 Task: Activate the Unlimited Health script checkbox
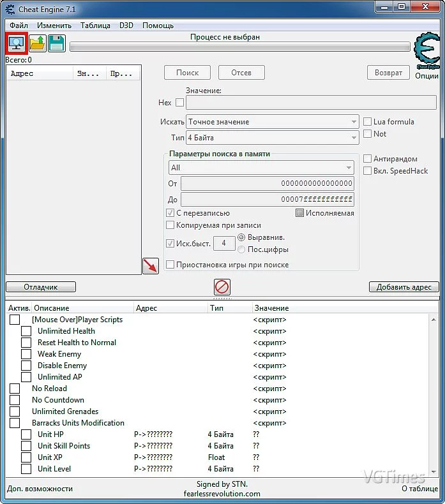pos(26,331)
